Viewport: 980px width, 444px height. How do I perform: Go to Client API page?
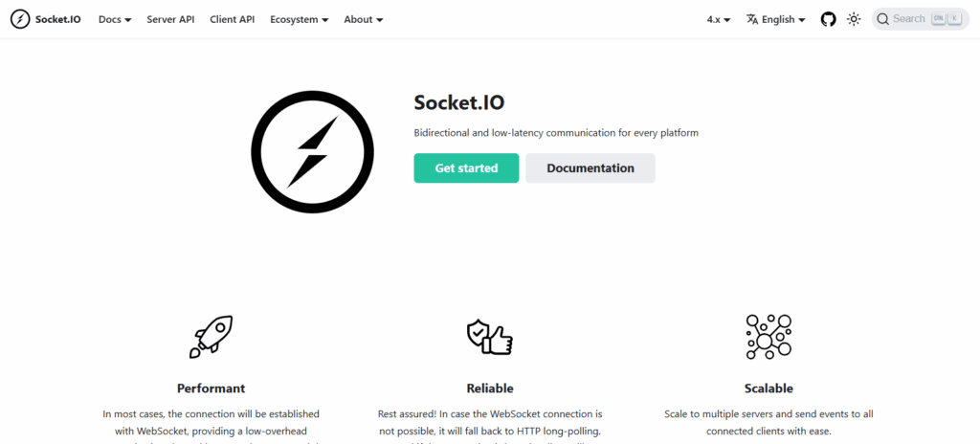(232, 19)
